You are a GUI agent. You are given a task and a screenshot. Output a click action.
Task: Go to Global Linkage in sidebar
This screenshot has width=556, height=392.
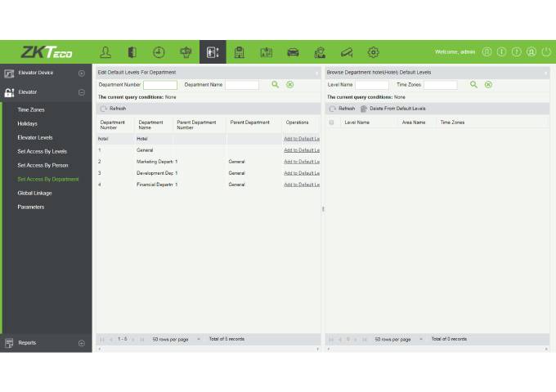coord(36,193)
